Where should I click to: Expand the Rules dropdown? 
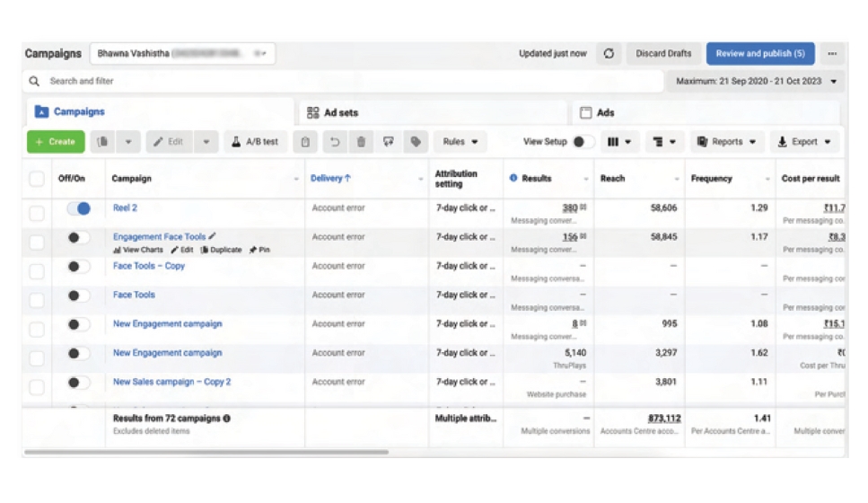(460, 142)
